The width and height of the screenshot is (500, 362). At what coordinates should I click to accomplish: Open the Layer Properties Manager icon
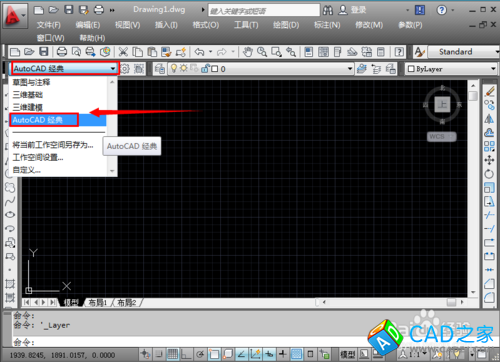click(160, 69)
